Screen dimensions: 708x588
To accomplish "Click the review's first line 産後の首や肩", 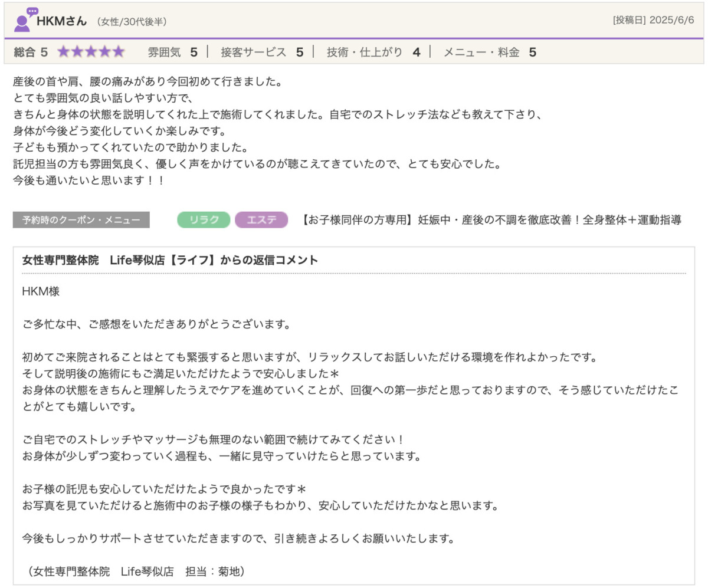I will pyautogui.click(x=147, y=81).
